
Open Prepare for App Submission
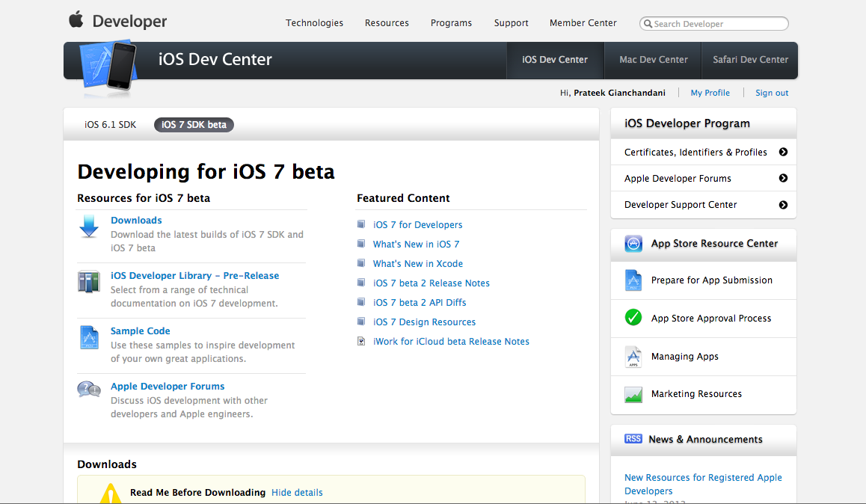point(711,280)
